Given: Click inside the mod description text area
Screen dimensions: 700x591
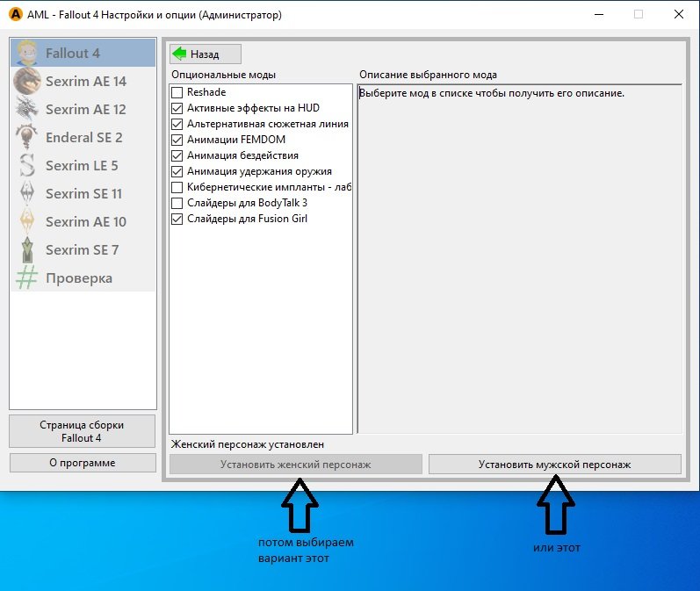Looking at the screenshot, I should 519,263.
